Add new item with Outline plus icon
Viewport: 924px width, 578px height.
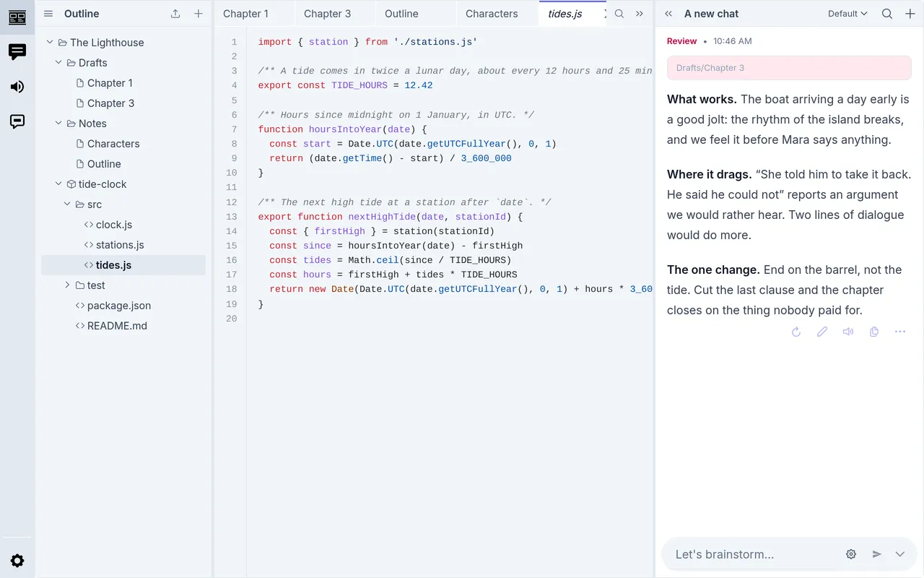click(199, 14)
